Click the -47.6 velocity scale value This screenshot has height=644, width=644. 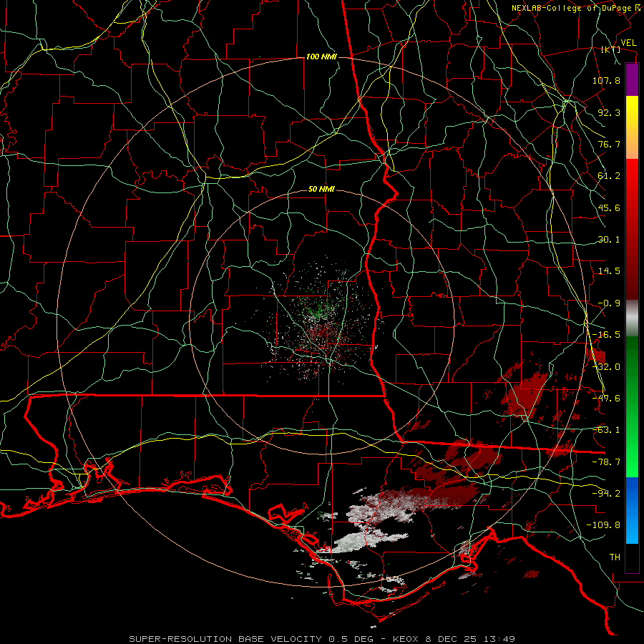[x=606, y=399]
